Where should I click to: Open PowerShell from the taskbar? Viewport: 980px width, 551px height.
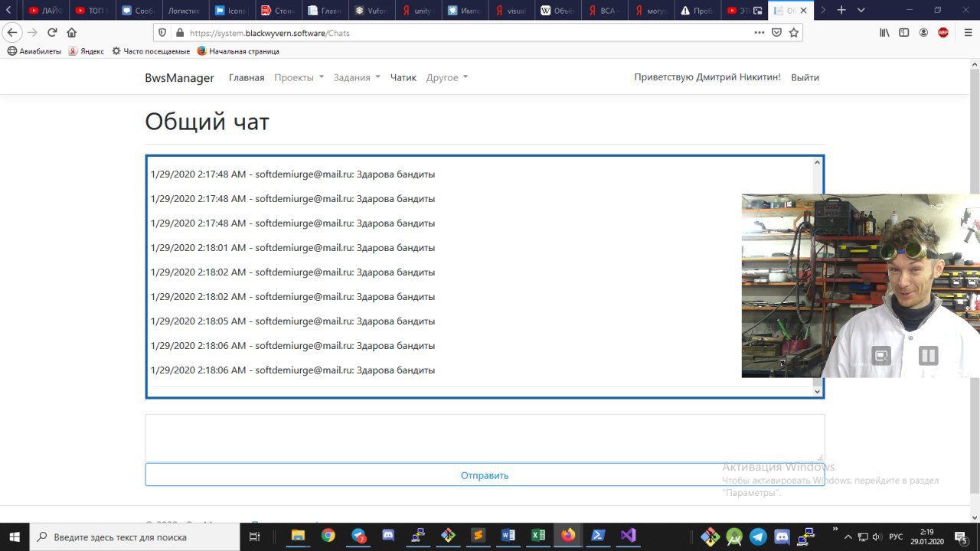coord(598,536)
